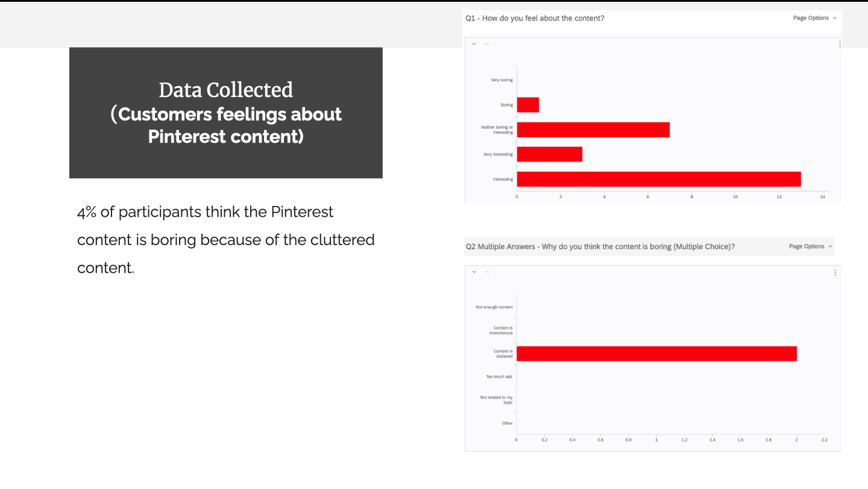
Task: Click the 'Not related to my topic' label
Action: (497, 400)
